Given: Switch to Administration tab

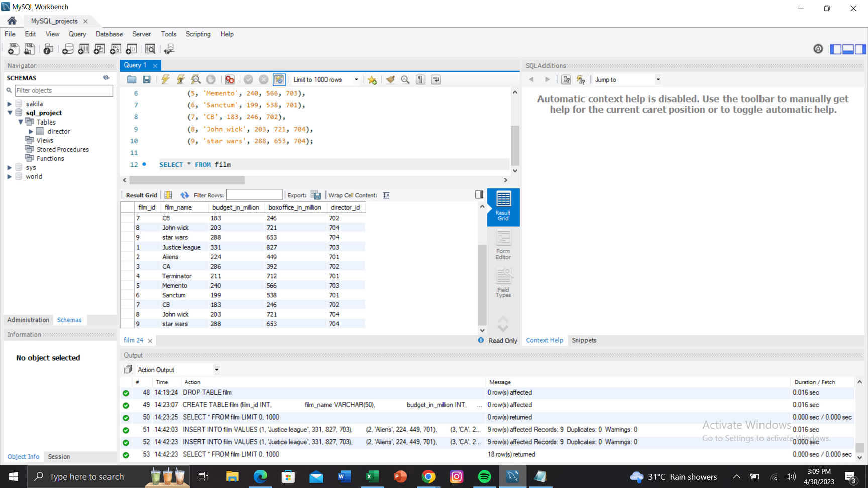Looking at the screenshot, I should click(x=28, y=320).
